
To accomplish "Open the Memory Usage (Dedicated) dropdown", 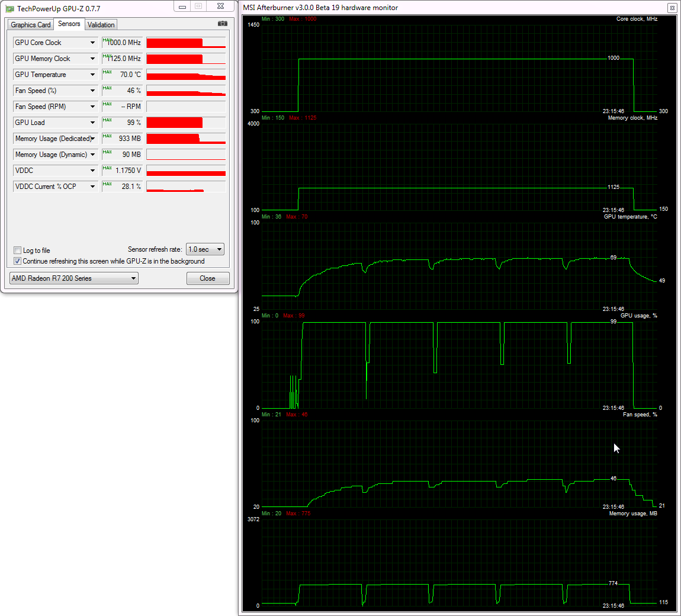I will 92,139.
